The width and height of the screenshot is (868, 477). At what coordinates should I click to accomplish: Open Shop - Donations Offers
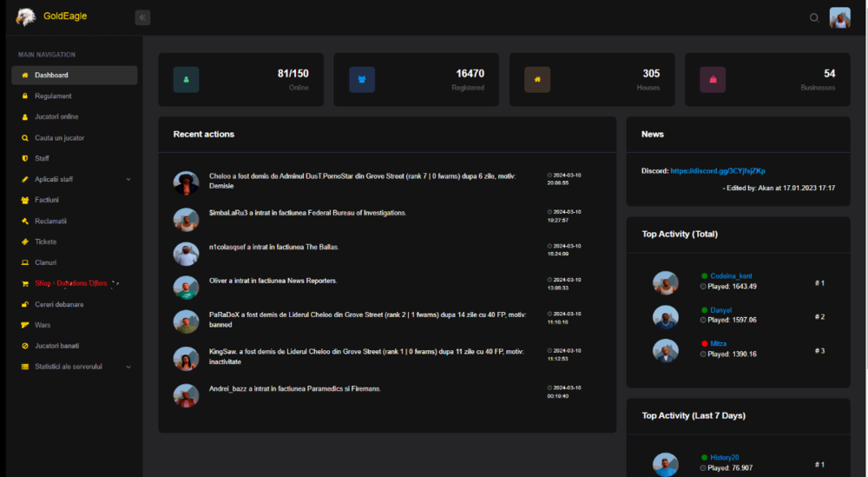click(x=70, y=283)
